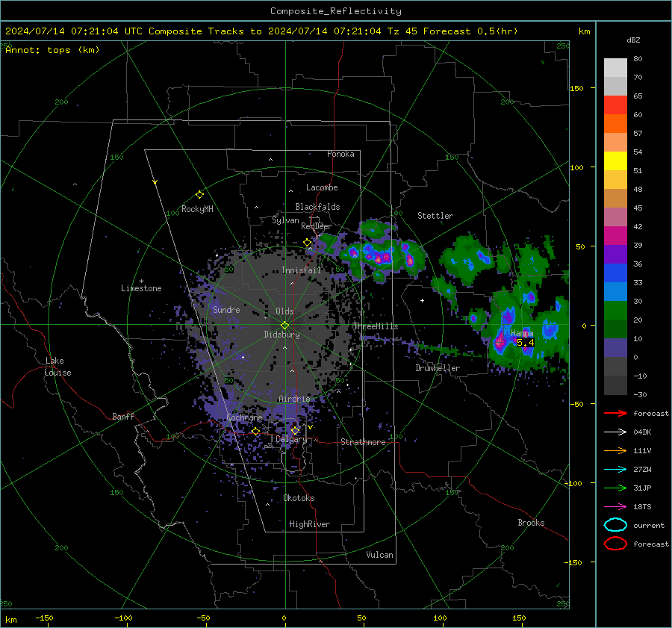Click the Sundre town label

tap(226, 309)
